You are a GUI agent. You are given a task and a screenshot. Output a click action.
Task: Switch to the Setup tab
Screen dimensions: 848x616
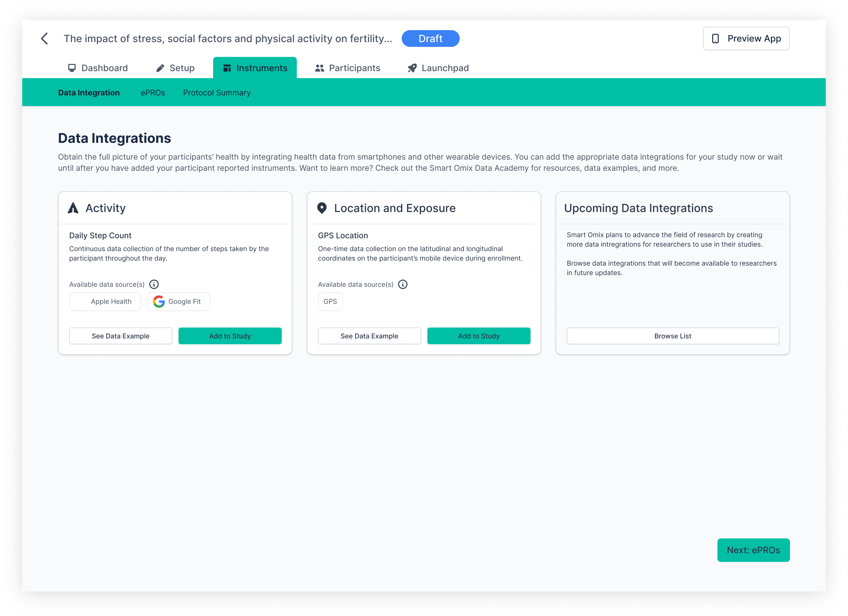pos(175,68)
